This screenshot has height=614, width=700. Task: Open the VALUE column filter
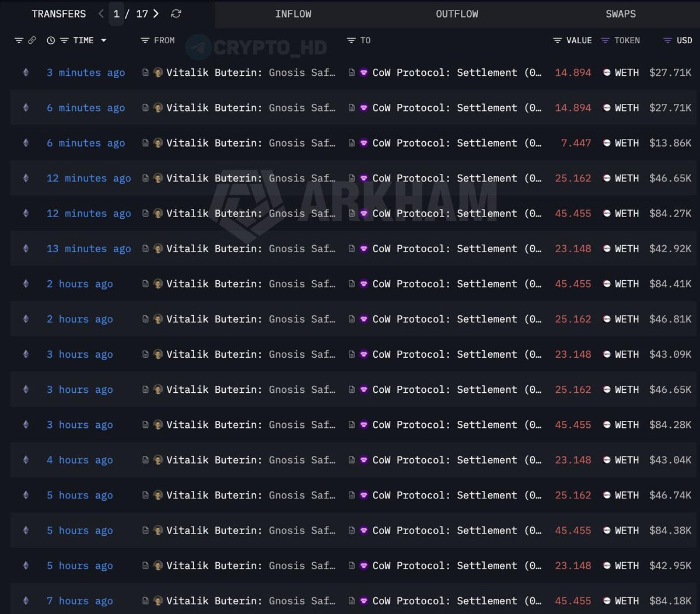(558, 40)
